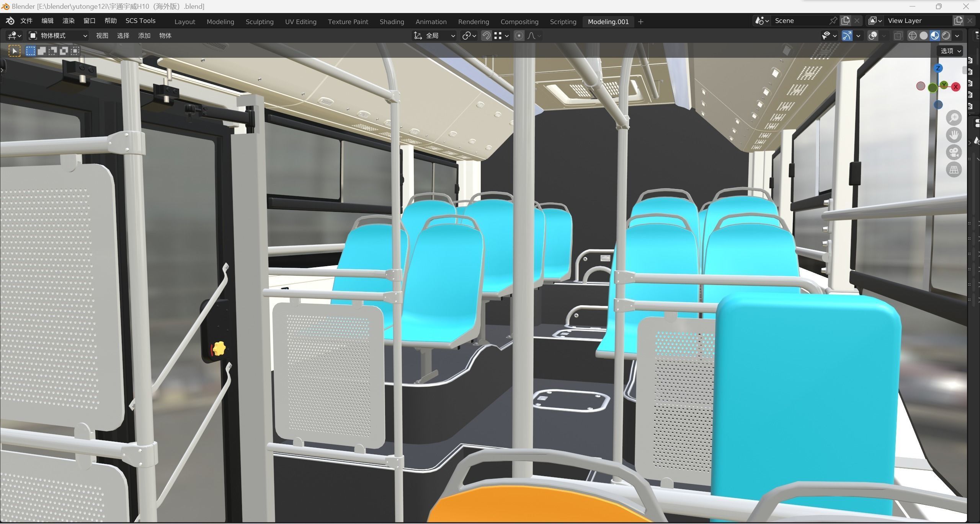The image size is (980, 524).
Task: Open the 帮助 menu
Action: [110, 21]
